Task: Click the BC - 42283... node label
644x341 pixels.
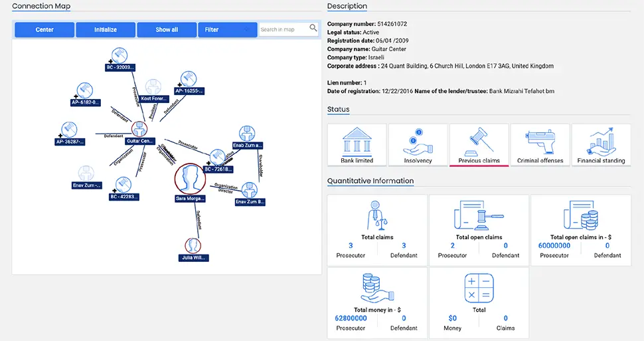Action: click(x=124, y=197)
